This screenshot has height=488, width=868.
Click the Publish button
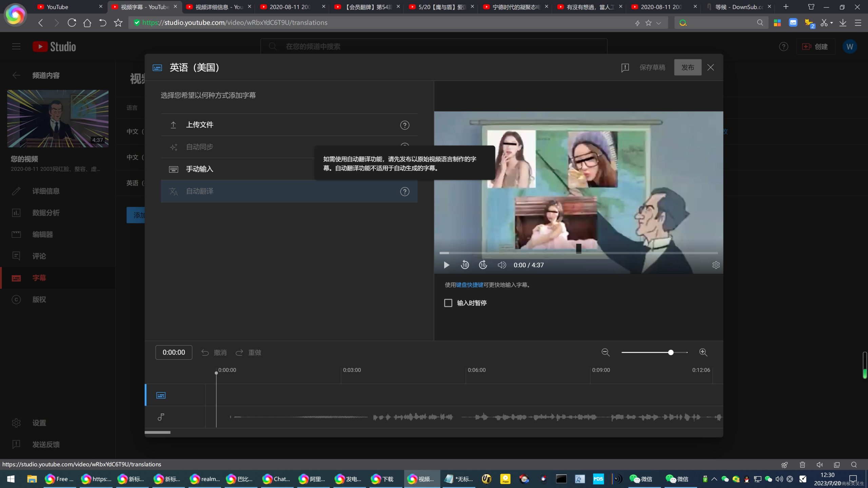tap(688, 67)
